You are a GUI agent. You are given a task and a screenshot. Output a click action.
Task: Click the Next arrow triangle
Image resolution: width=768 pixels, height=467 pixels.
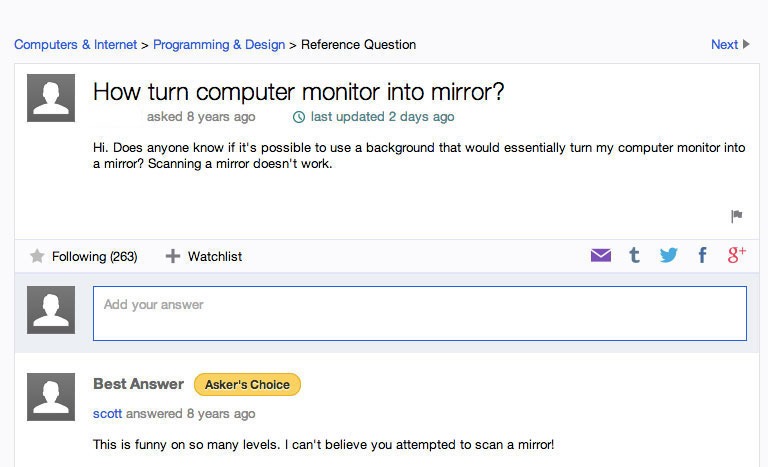pos(746,44)
